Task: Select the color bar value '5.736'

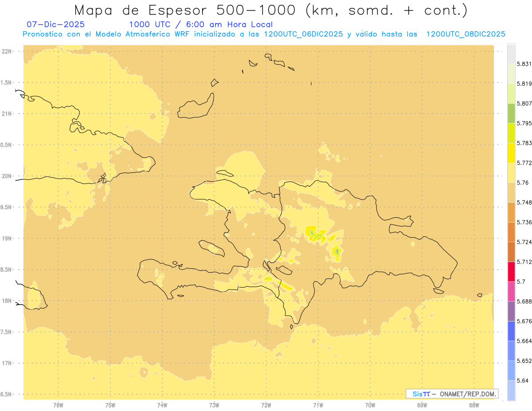Action: click(x=524, y=222)
